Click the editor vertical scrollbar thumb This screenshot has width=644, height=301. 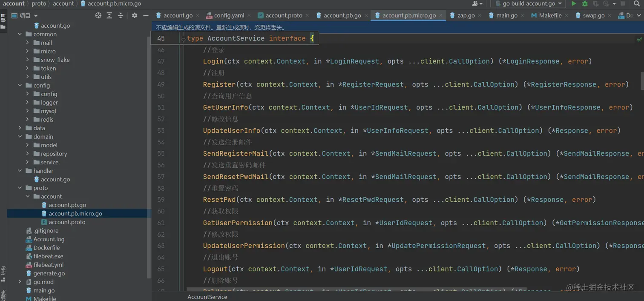tap(642, 80)
